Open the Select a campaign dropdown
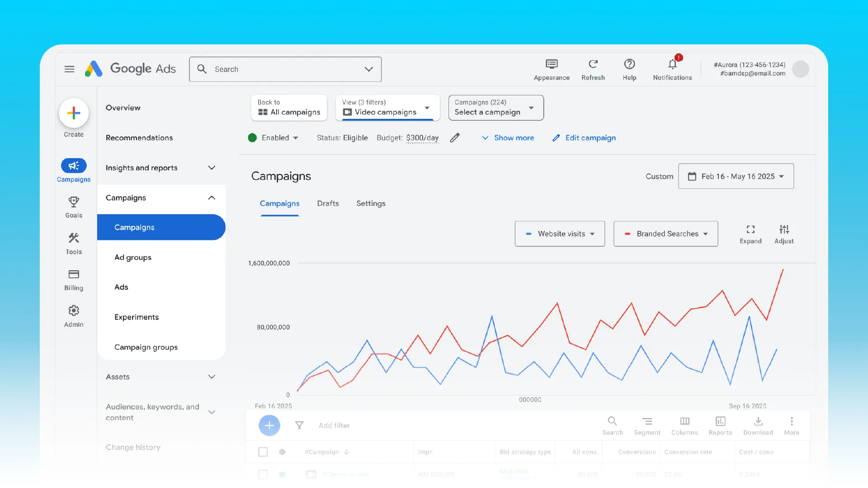 pyautogui.click(x=496, y=108)
